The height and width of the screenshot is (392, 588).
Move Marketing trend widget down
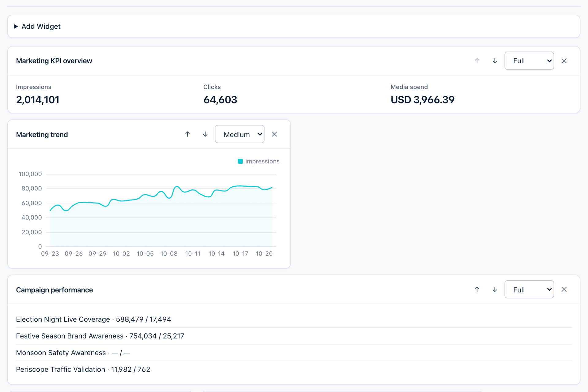pos(205,134)
